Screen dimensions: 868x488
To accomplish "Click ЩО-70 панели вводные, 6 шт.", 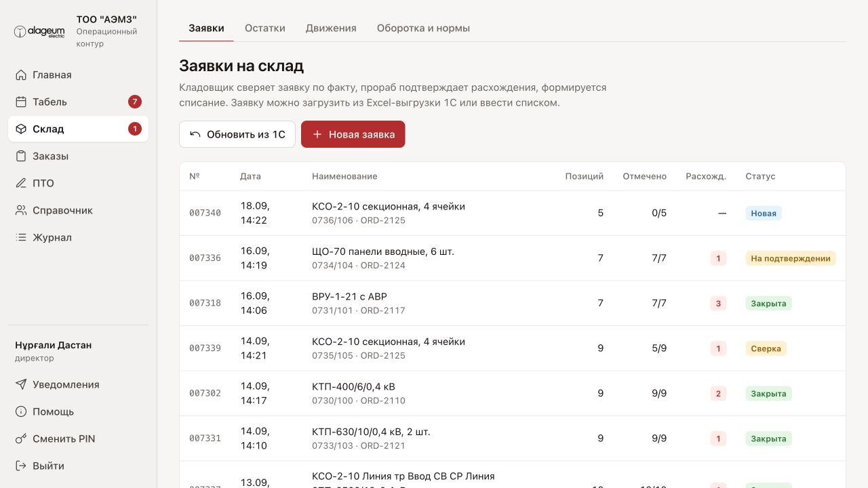I will pyautogui.click(x=383, y=251).
